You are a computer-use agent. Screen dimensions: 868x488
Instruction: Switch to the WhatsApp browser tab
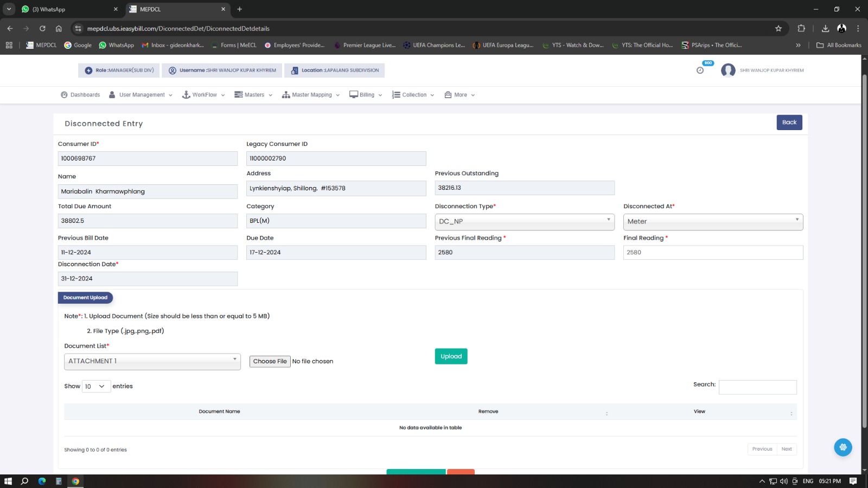(68, 9)
